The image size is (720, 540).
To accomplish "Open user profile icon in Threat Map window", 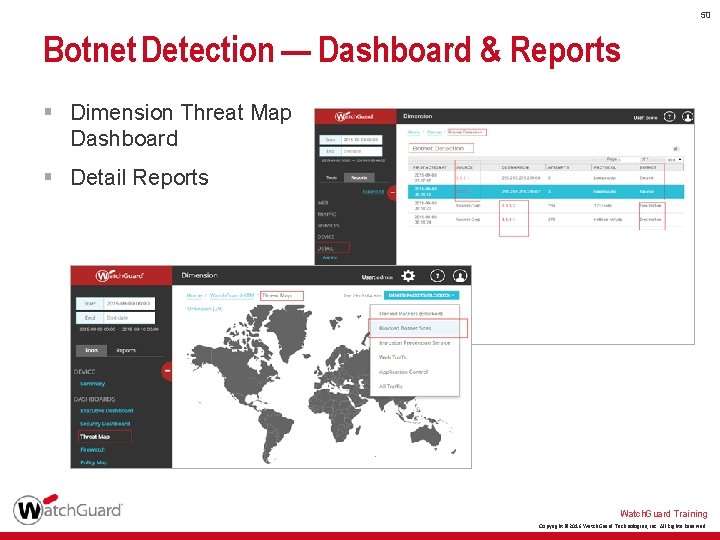I will tap(460, 276).
